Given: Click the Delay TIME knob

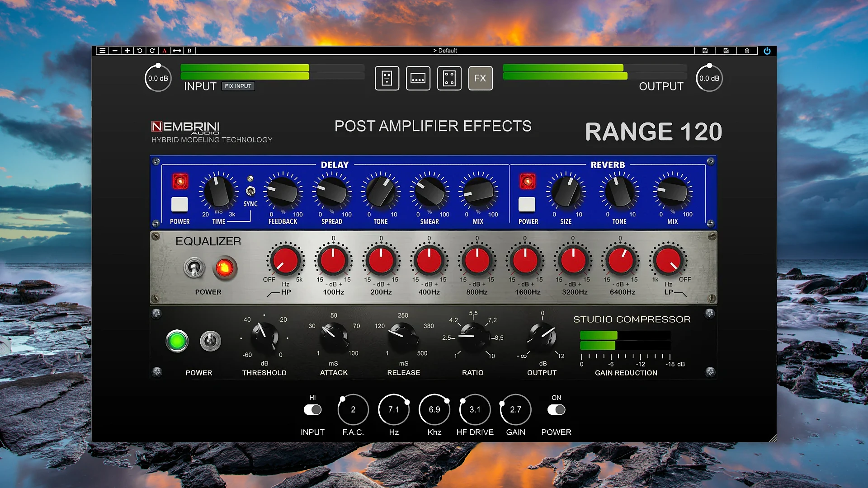Looking at the screenshot, I should [x=219, y=191].
